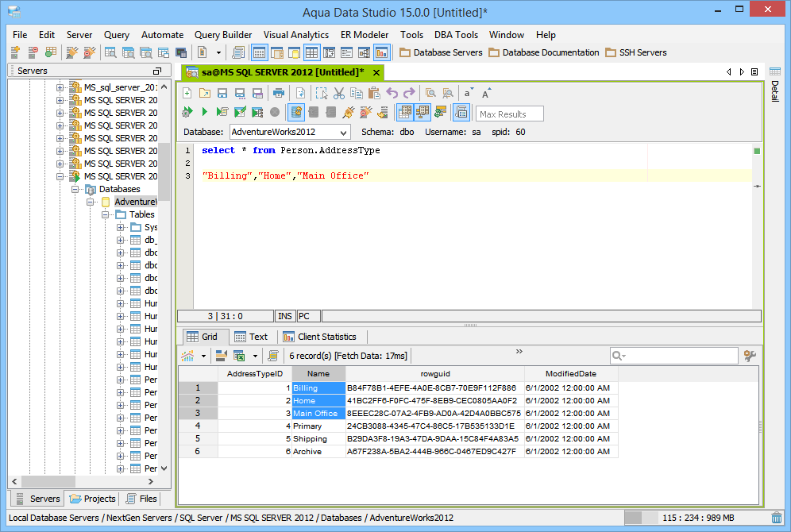Convert text to uppercase with the 'A' icon
791x532 pixels.
pos(486,93)
